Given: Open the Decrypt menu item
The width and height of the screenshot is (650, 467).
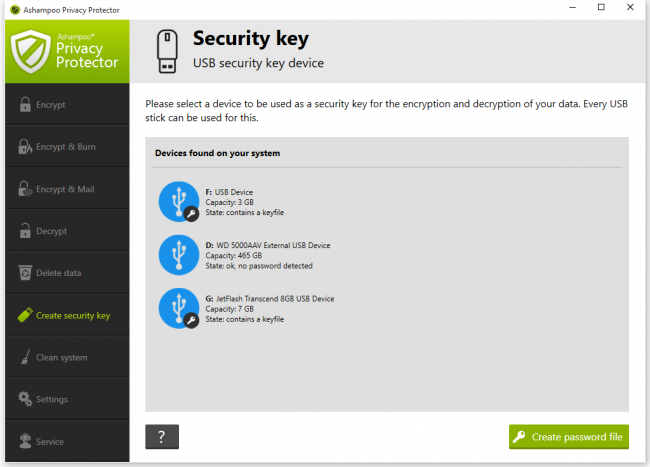Looking at the screenshot, I should 51,231.
